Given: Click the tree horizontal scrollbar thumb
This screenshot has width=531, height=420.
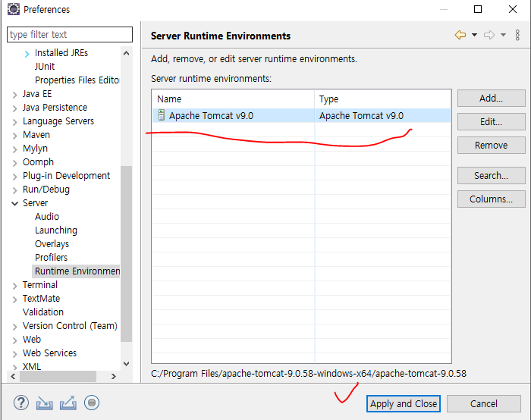Looking at the screenshot, I should pyautogui.click(x=58, y=376).
